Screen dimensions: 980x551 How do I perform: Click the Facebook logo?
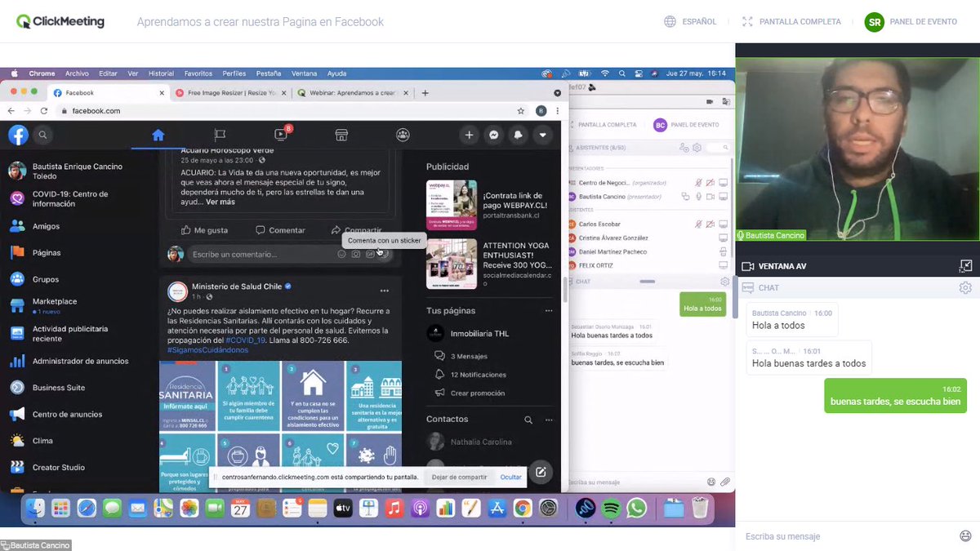18,135
